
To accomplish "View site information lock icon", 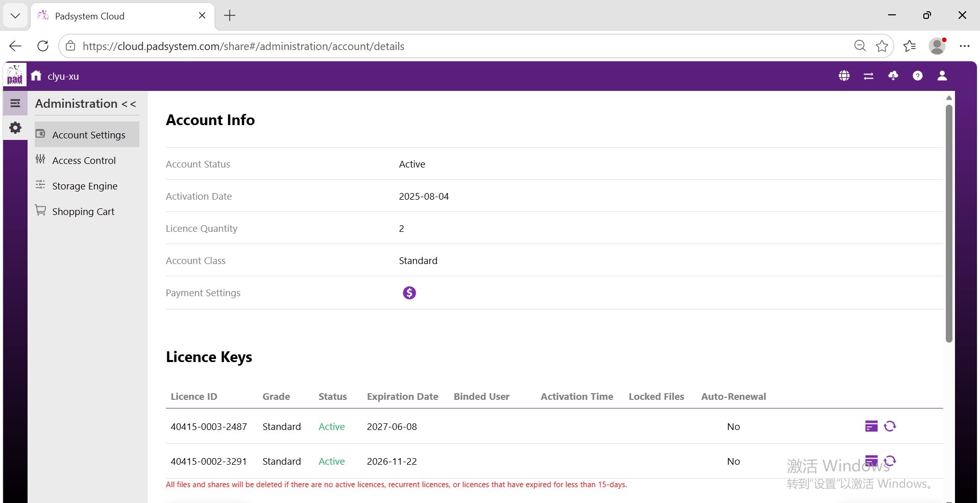I will pyautogui.click(x=71, y=46).
